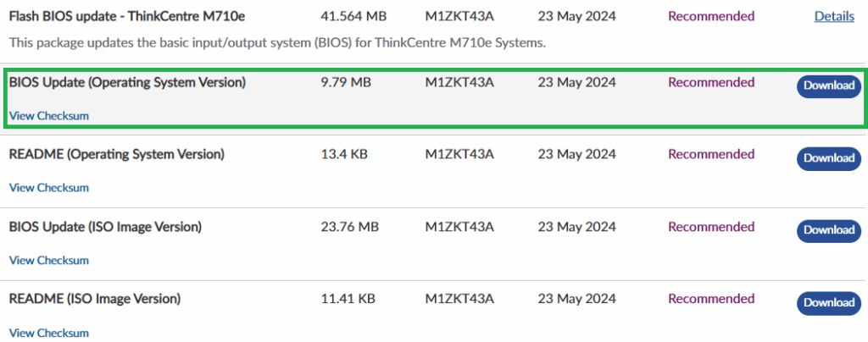Click the Recommended label in Flash BIOS row

coord(711,16)
